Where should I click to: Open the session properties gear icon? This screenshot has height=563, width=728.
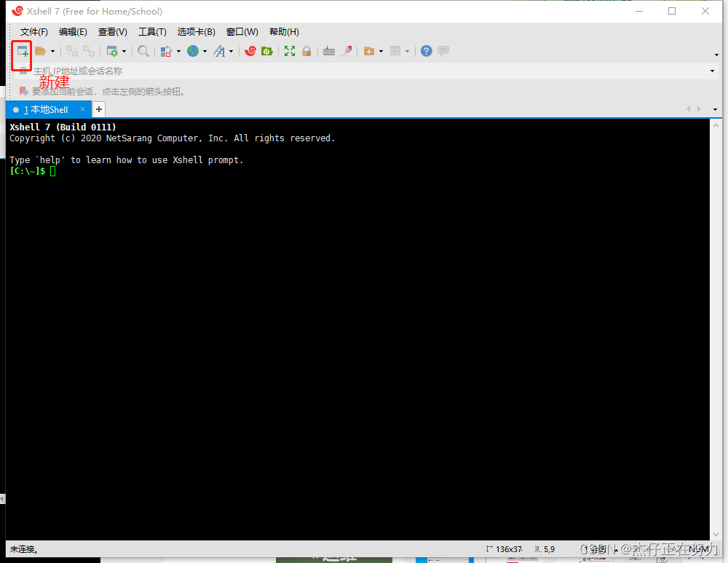(x=112, y=51)
